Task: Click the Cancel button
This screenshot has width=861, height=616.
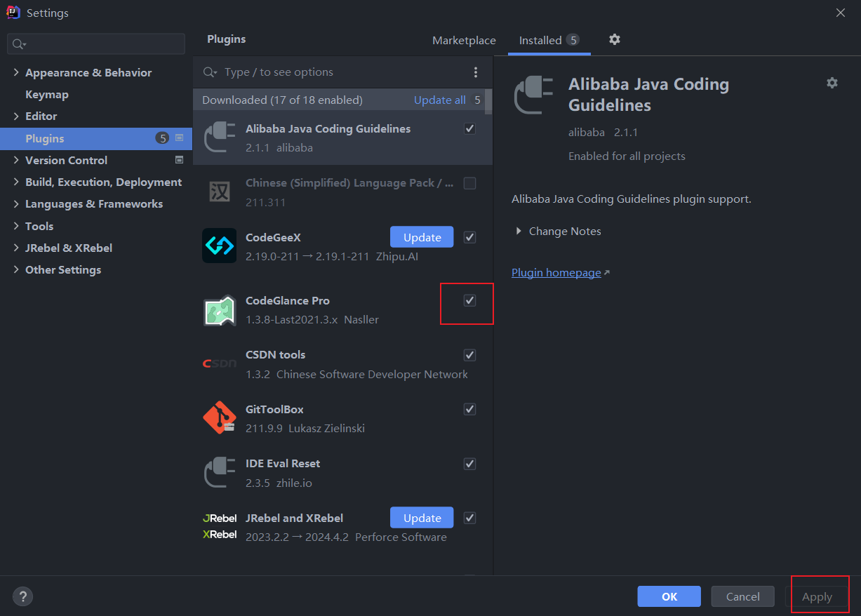Action: click(742, 596)
